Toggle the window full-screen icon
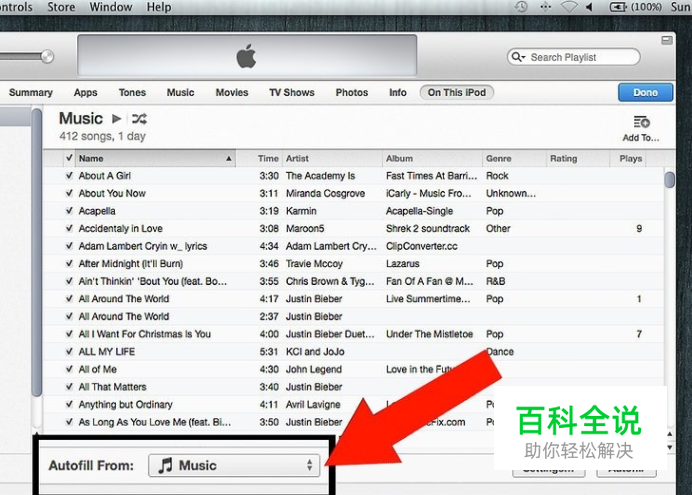Image resolution: width=692 pixels, height=495 pixels. click(x=667, y=41)
